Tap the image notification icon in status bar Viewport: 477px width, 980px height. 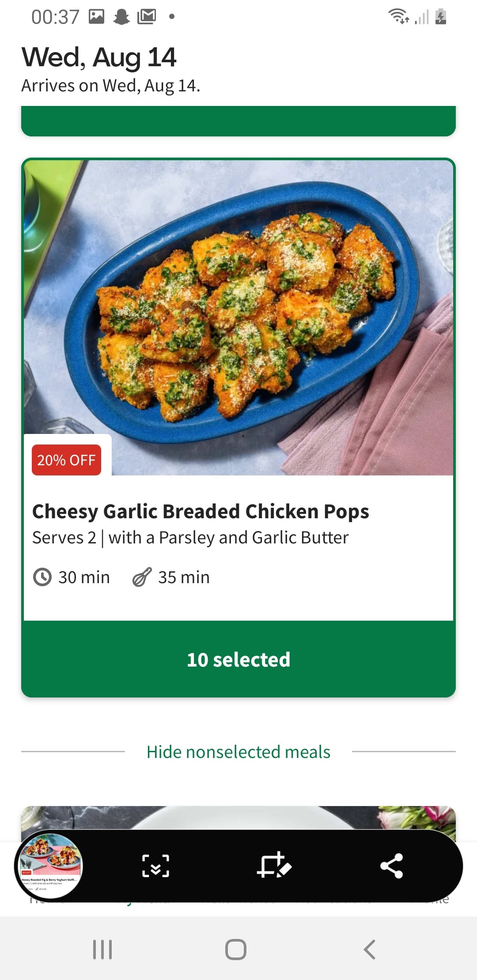96,17
